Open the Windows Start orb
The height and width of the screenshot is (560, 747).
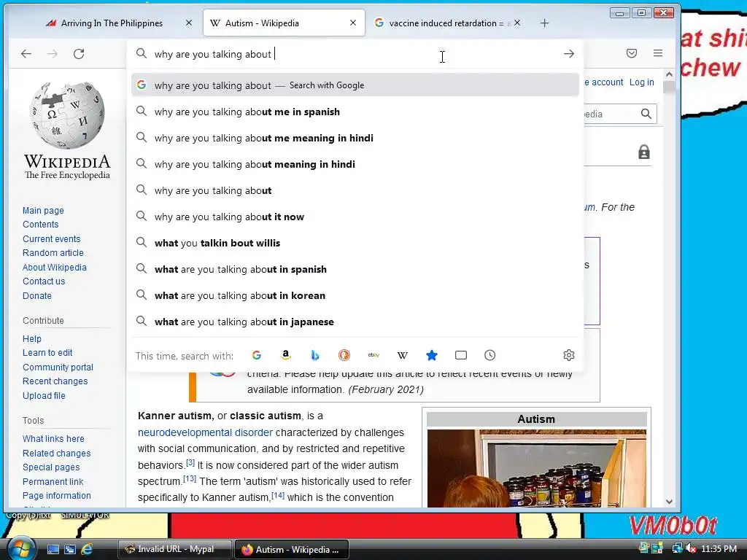pyautogui.click(x=20, y=548)
